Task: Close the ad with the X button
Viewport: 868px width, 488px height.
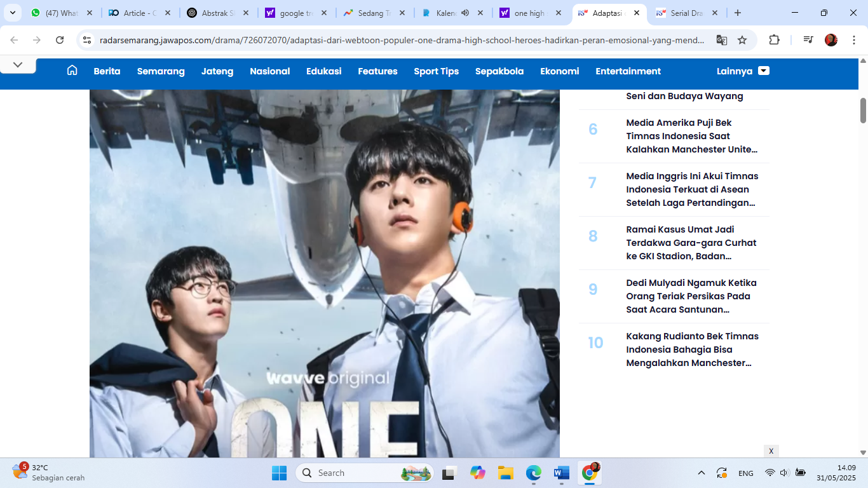Action: pyautogui.click(x=771, y=451)
